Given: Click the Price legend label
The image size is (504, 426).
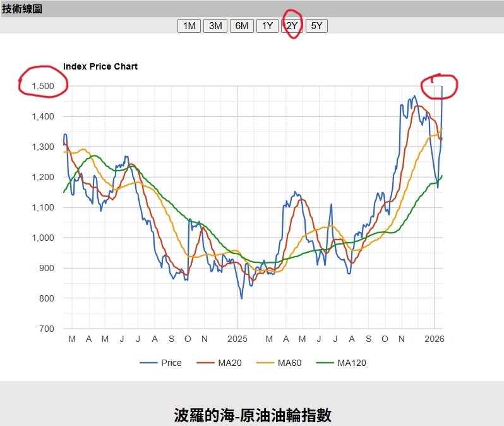Looking at the screenshot, I should tap(171, 363).
